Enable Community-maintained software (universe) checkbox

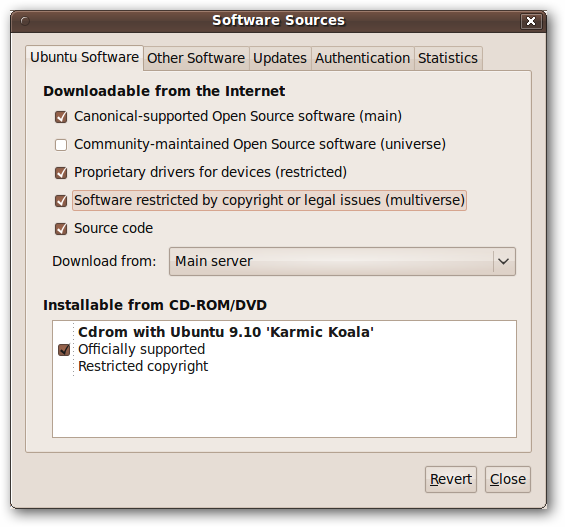(x=61, y=145)
